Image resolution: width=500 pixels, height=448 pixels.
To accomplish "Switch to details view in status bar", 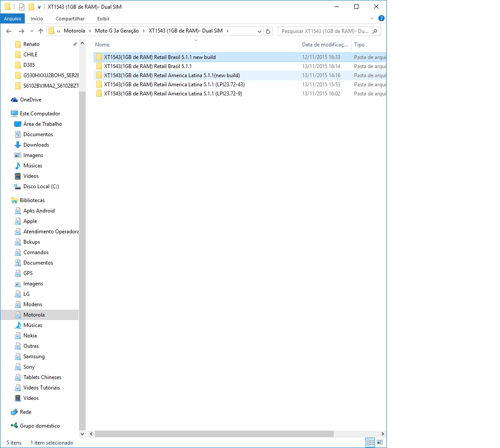I will pos(371,443).
